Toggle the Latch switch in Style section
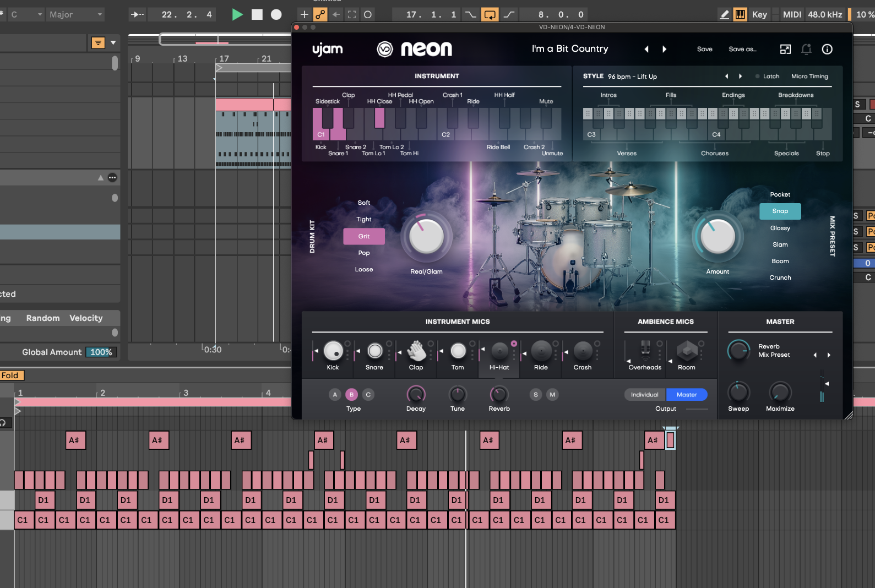 click(768, 77)
